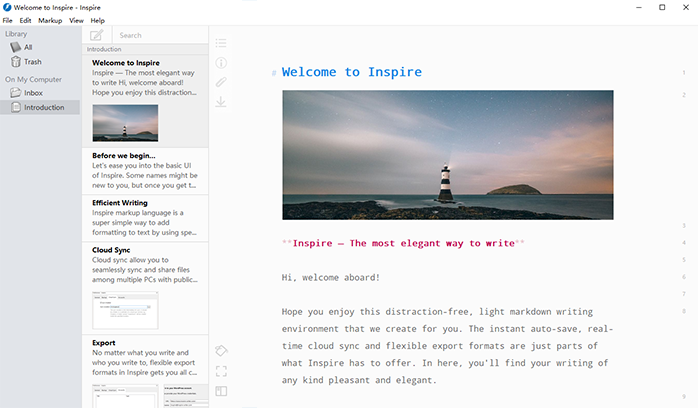
Task: Click the lighthouse image in the editor
Action: tap(447, 155)
